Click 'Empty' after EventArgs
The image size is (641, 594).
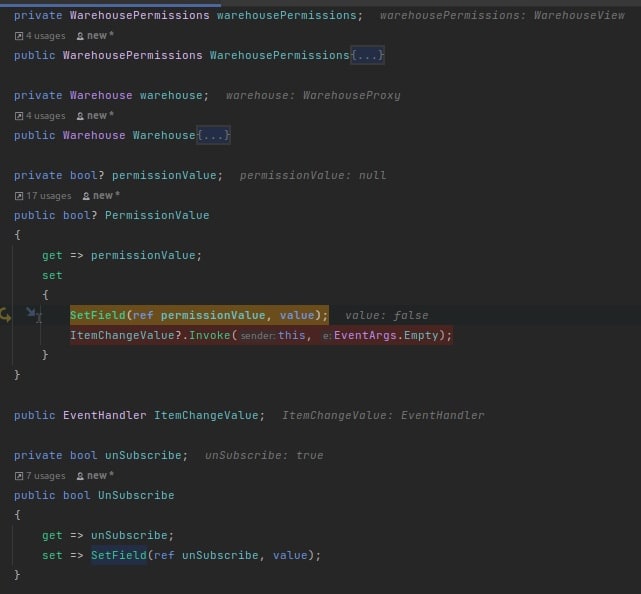(x=421, y=336)
